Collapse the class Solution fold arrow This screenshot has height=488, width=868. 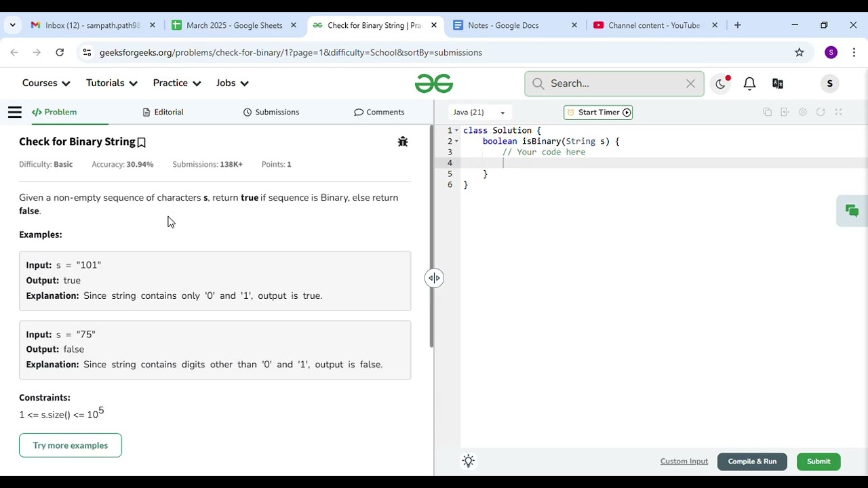click(456, 130)
